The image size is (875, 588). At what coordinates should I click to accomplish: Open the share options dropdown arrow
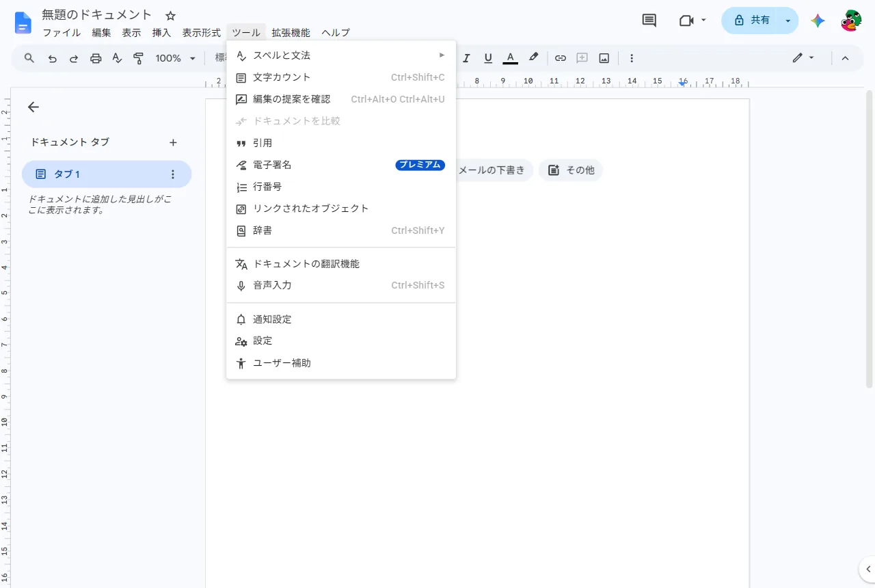pyautogui.click(x=787, y=21)
